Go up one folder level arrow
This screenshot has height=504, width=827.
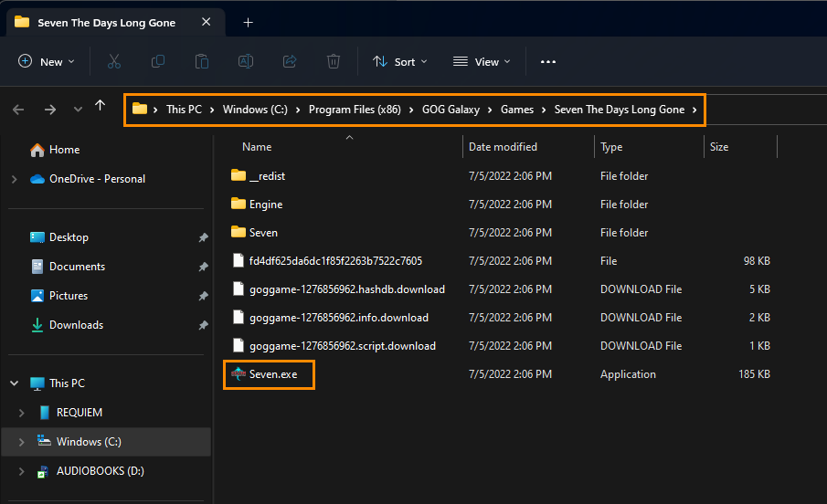click(101, 105)
